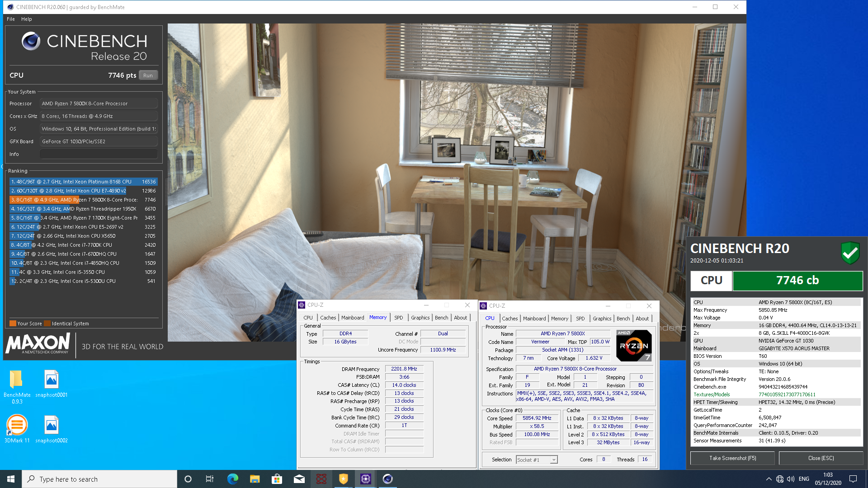The height and width of the screenshot is (488, 868).
Task: Open Mail app from the taskbar
Action: pos(299,479)
